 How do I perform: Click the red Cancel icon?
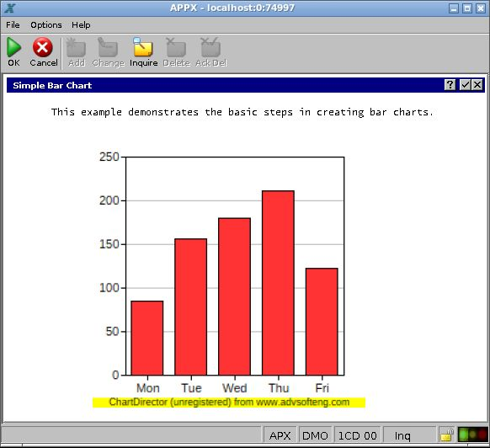point(43,47)
